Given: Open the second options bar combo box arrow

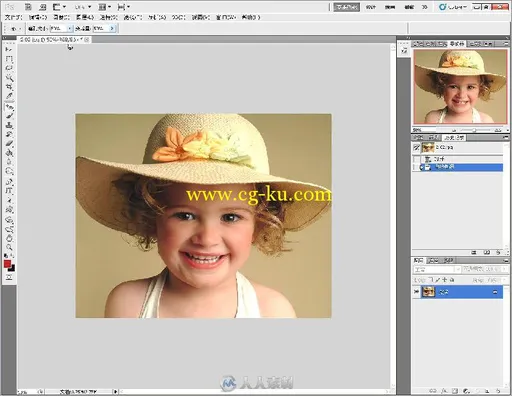Looking at the screenshot, I should (112, 29).
